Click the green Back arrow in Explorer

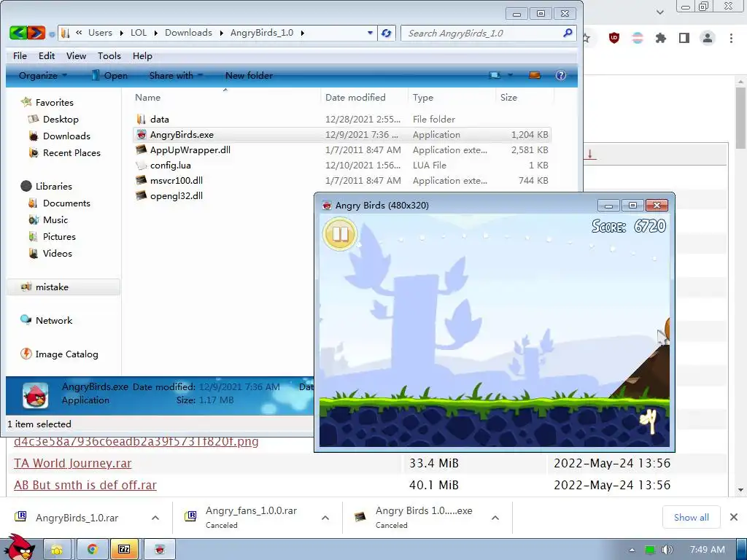[18, 33]
